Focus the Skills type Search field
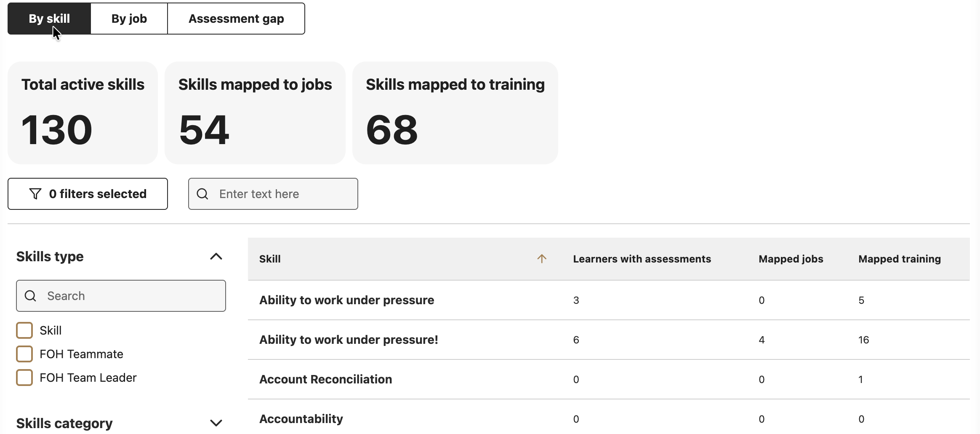 (x=121, y=296)
